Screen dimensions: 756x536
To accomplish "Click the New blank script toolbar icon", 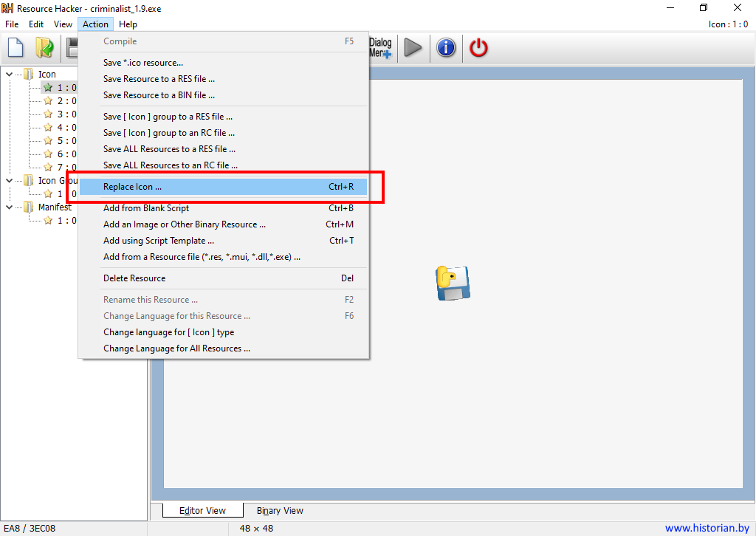I will [x=16, y=49].
